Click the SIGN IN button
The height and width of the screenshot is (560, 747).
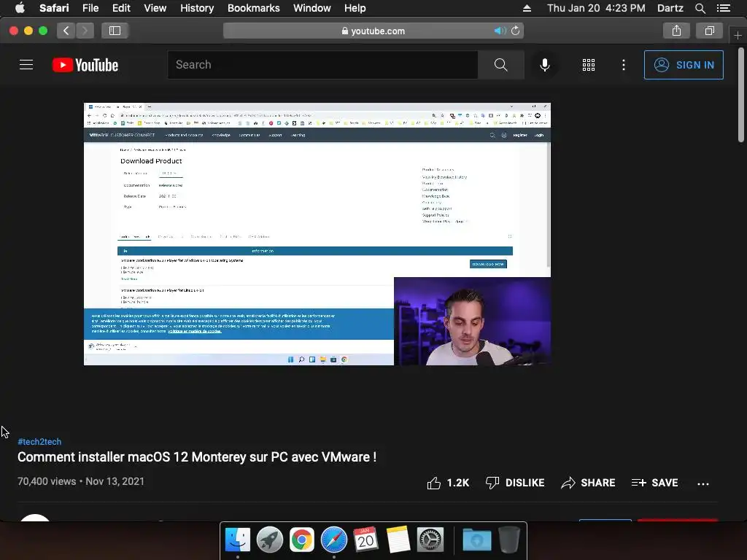point(684,65)
